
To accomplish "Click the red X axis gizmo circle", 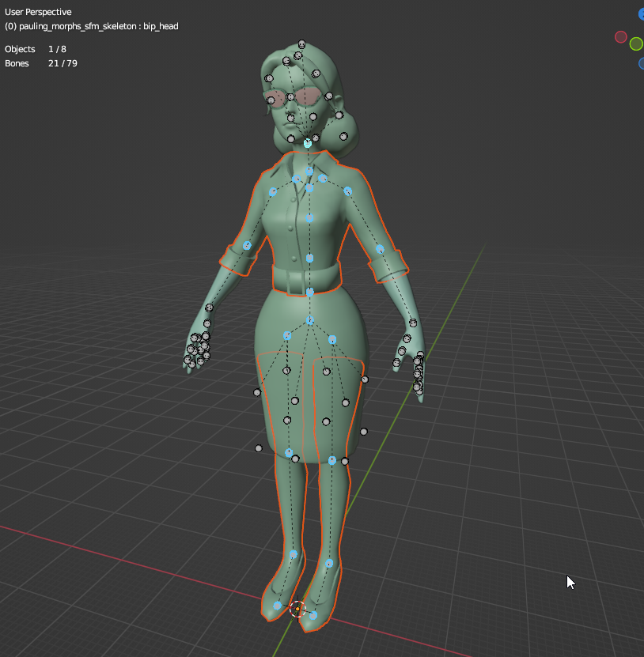I will [x=620, y=37].
